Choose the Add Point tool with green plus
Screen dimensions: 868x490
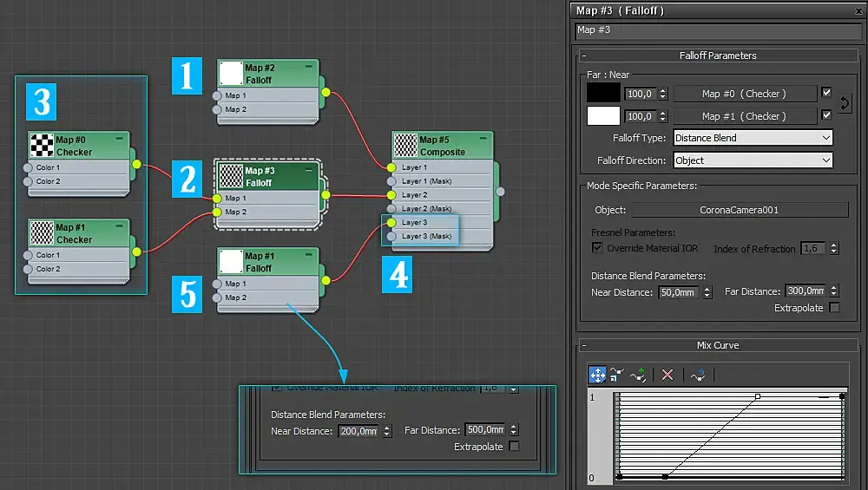click(x=638, y=375)
